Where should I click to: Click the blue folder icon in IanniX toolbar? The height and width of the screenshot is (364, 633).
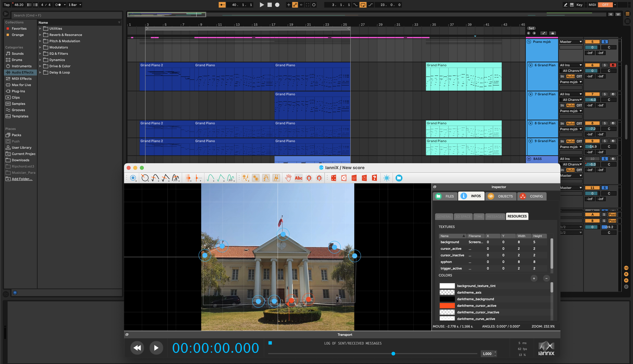pos(399,178)
